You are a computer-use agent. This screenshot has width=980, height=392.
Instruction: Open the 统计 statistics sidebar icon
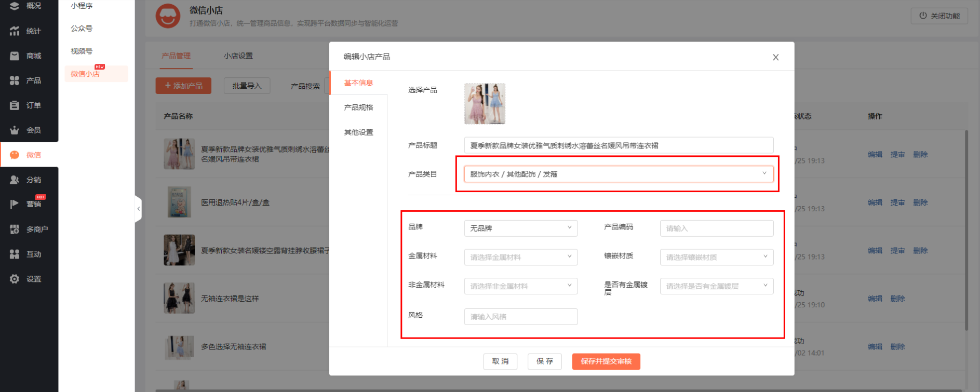[15, 31]
